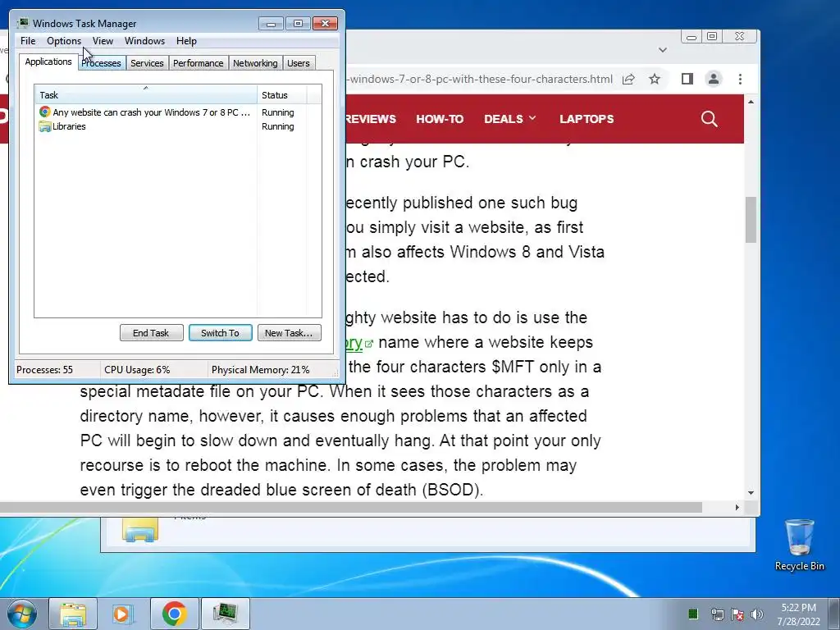
Task: Click the Running status of the Libraries row
Action: (278, 126)
